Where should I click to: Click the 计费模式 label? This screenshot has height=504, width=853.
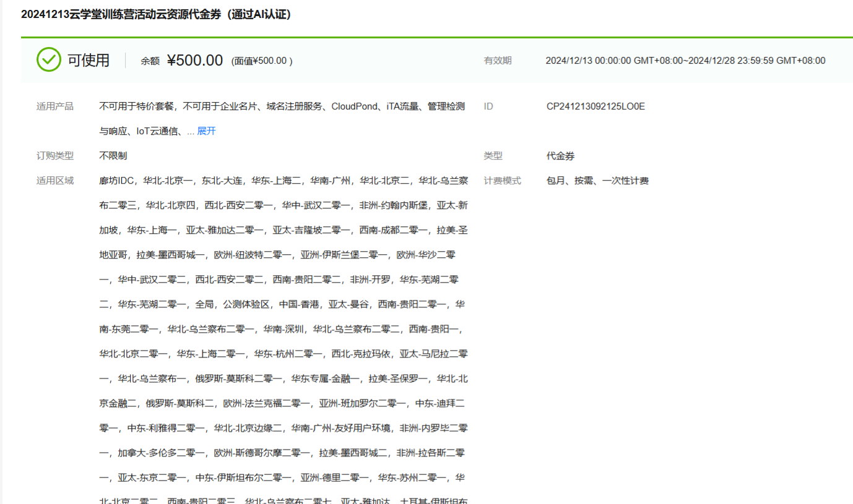point(503,181)
